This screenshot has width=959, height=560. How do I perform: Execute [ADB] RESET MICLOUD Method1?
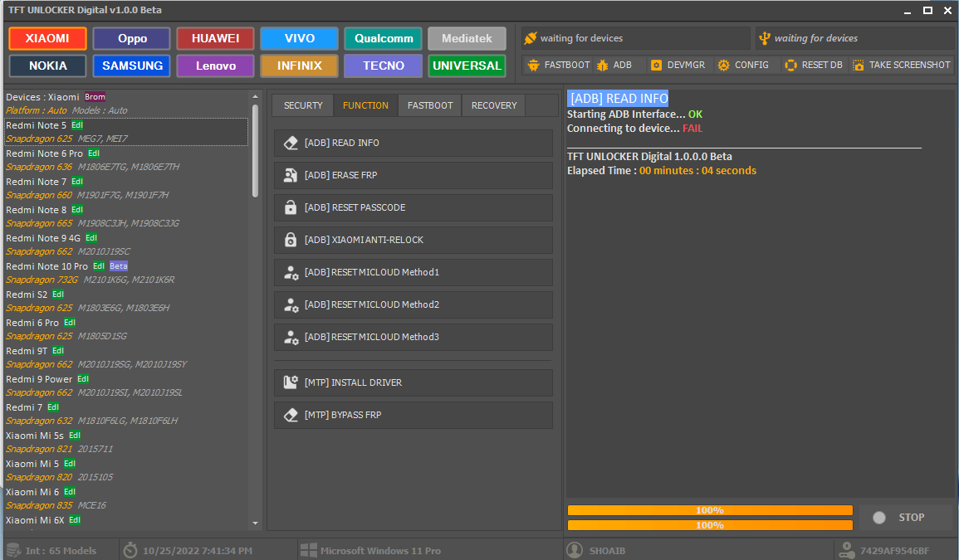413,272
